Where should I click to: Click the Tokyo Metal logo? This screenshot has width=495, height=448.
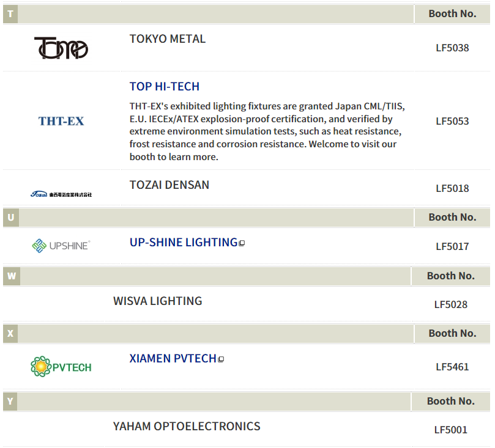tap(61, 48)
